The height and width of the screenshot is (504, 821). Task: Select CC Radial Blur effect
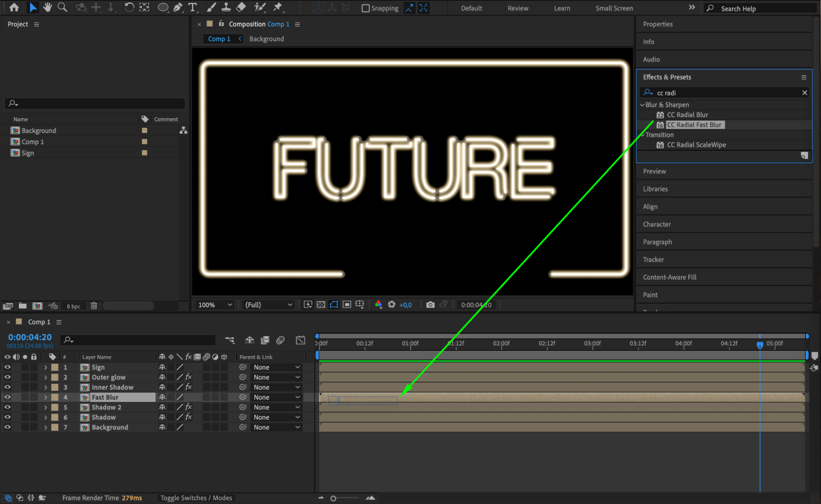[x=687, y=115]
